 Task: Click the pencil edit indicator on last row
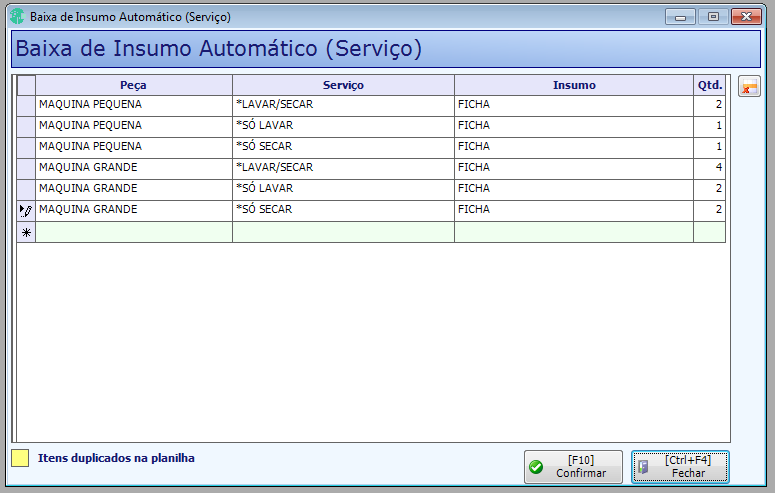26,211
